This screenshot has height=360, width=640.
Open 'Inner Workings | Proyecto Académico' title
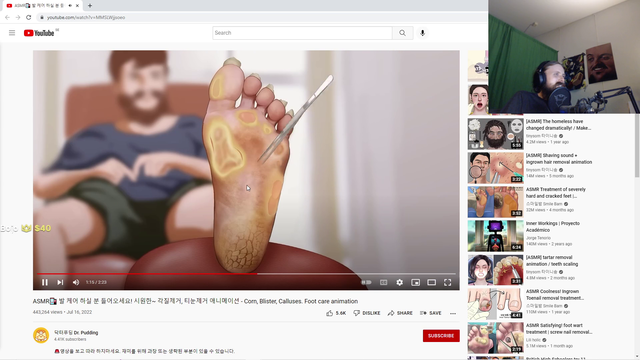point(553,227)
